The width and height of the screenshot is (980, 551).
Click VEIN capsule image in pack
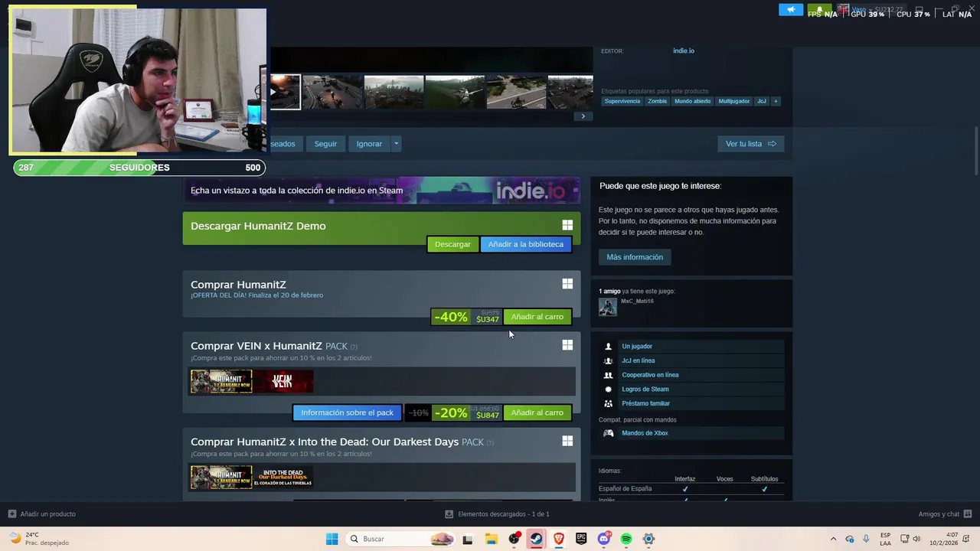click(x=283, y=381)
